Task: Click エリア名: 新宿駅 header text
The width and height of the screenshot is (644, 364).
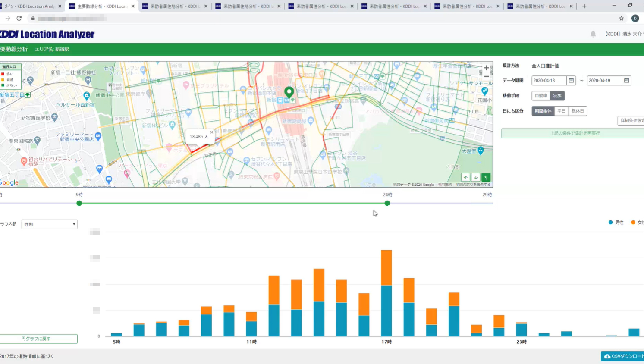Action: (x=52, y=49)
